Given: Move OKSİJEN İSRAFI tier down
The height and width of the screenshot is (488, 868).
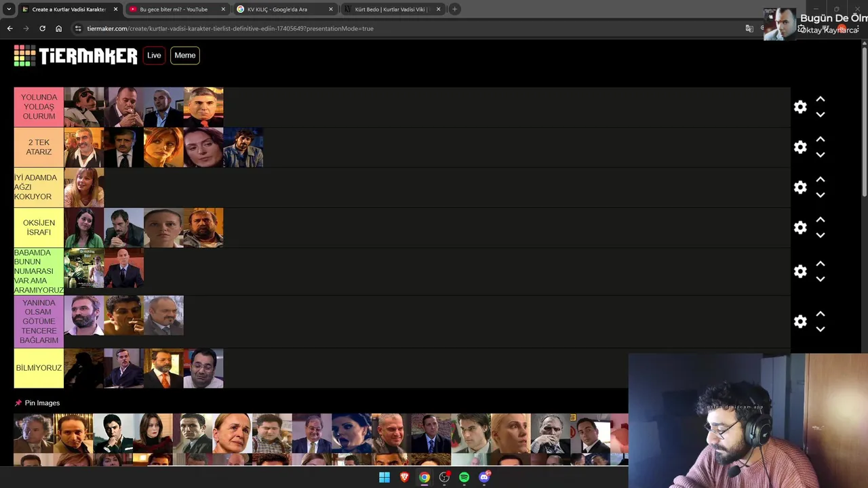Looking at the screenshot, I should point(820,235).
